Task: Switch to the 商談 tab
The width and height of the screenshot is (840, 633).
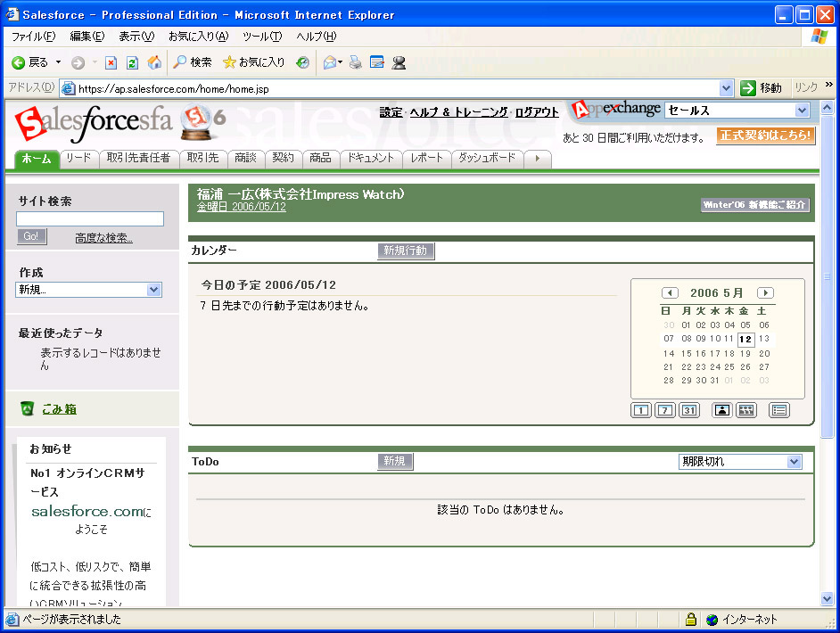Action: coord(246,159)
